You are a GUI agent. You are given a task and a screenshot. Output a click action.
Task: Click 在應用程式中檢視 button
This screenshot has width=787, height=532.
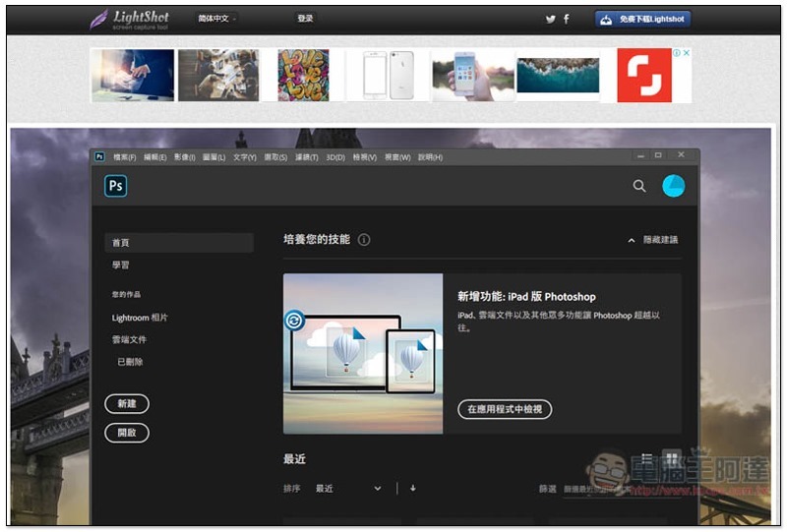[x=505, y=409]
